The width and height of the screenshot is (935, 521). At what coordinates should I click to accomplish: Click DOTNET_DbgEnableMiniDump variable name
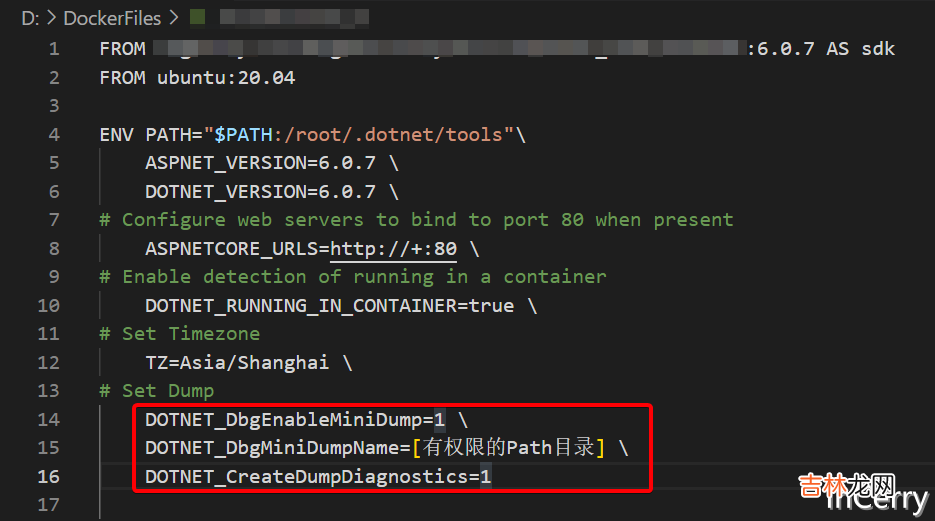[x=283, y=419]
